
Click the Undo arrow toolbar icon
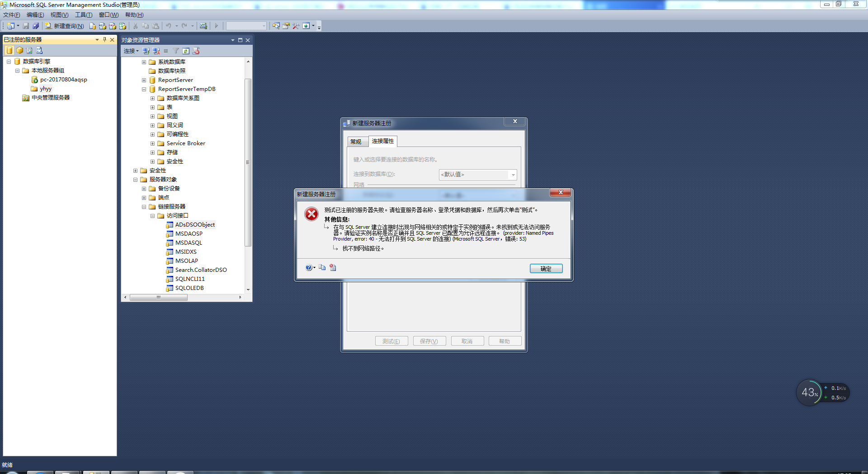pyautogui.click(x=169, y=26)
